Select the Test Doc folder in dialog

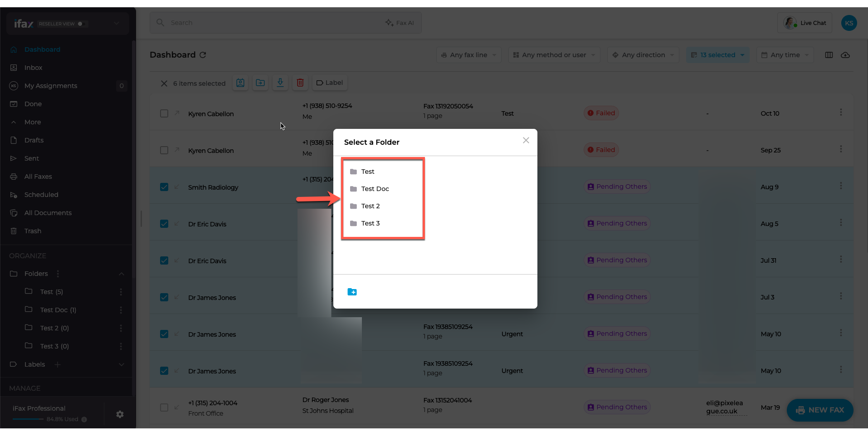tap(375, 188)
